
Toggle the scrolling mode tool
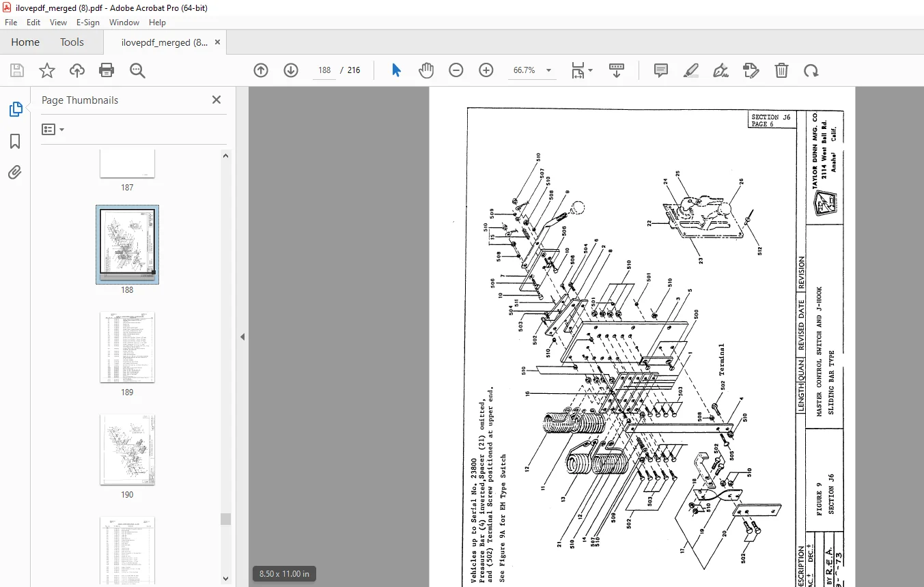tap(617, 70)
